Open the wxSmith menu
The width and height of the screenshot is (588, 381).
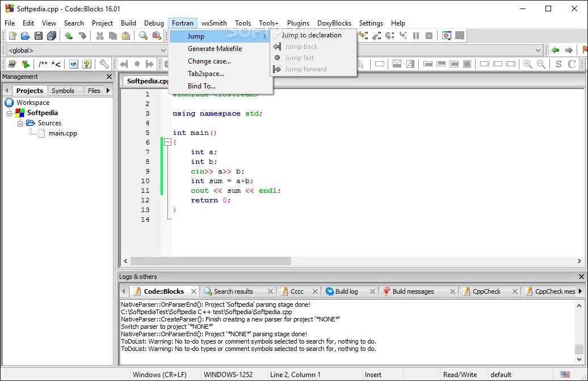(x=214, y=23)
